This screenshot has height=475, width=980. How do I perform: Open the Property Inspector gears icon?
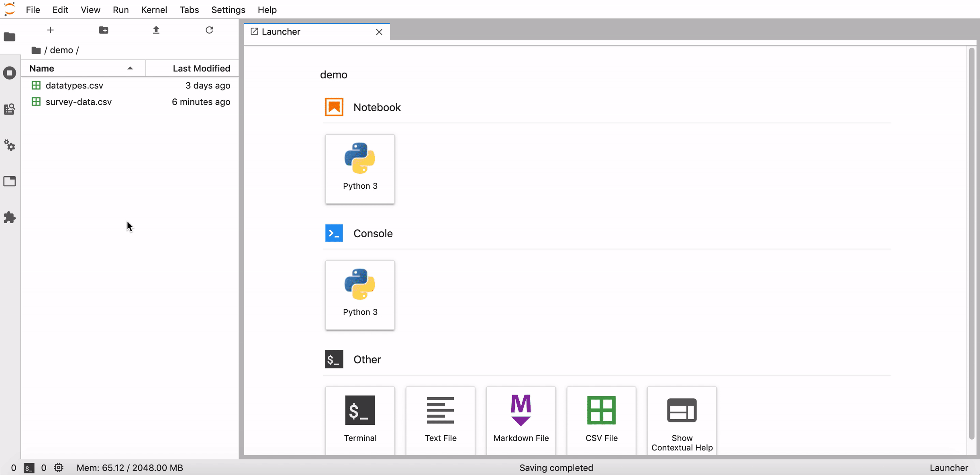[10, 145]
